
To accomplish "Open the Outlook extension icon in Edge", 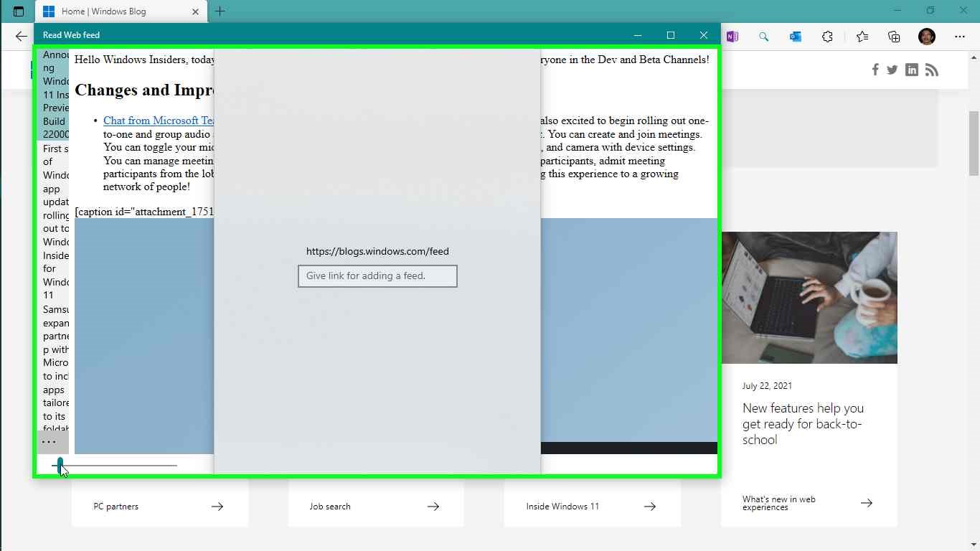I will (795, 37).
